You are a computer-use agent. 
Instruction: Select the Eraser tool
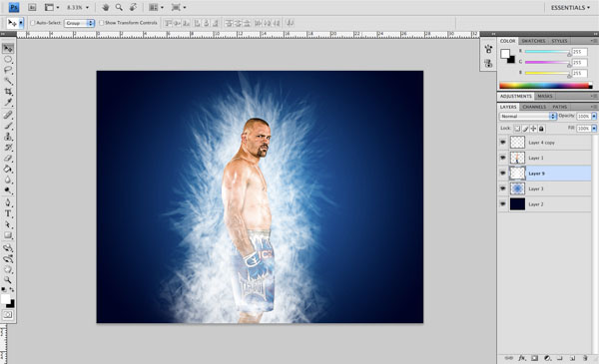pyautogui.click(x=8, y=158)
